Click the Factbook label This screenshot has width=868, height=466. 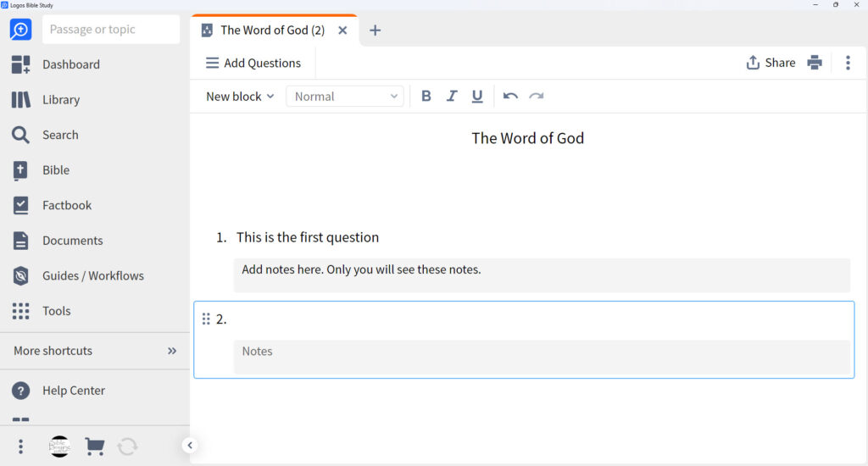(x=67, y=205)
